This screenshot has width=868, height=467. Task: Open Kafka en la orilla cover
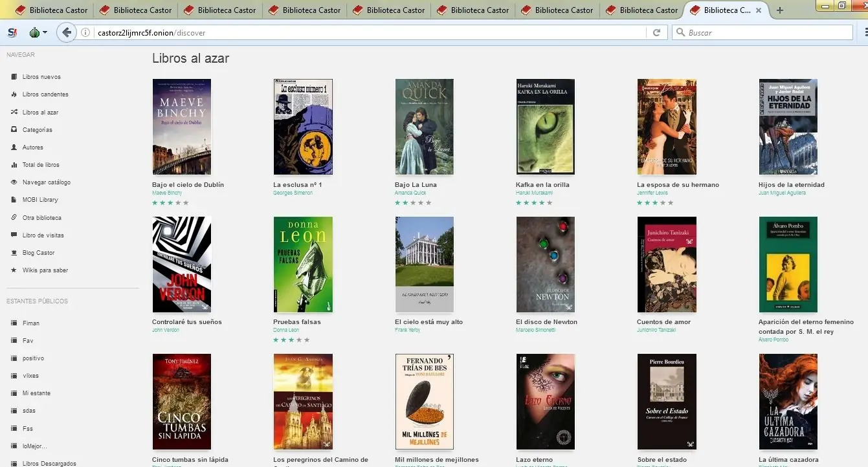click(545, 127)
